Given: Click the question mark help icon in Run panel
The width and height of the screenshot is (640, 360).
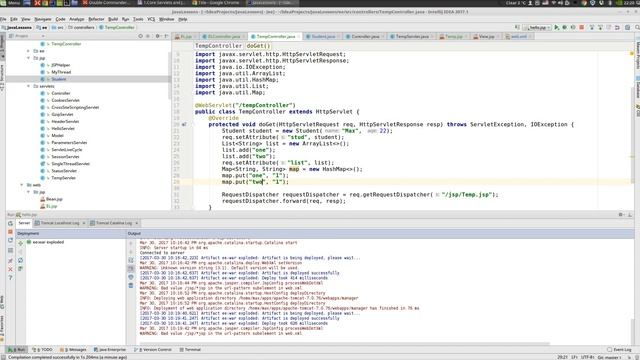Looking at the screenshot, I should (x=10, y=278).
